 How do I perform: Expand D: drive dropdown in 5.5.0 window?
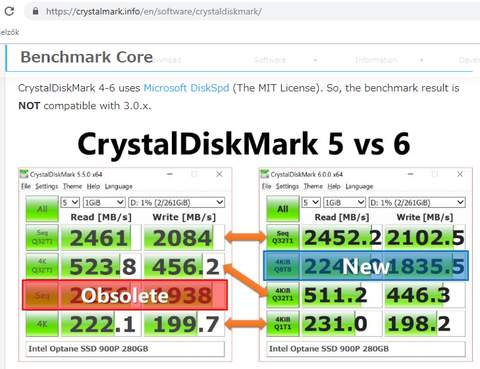coord(177,203)
